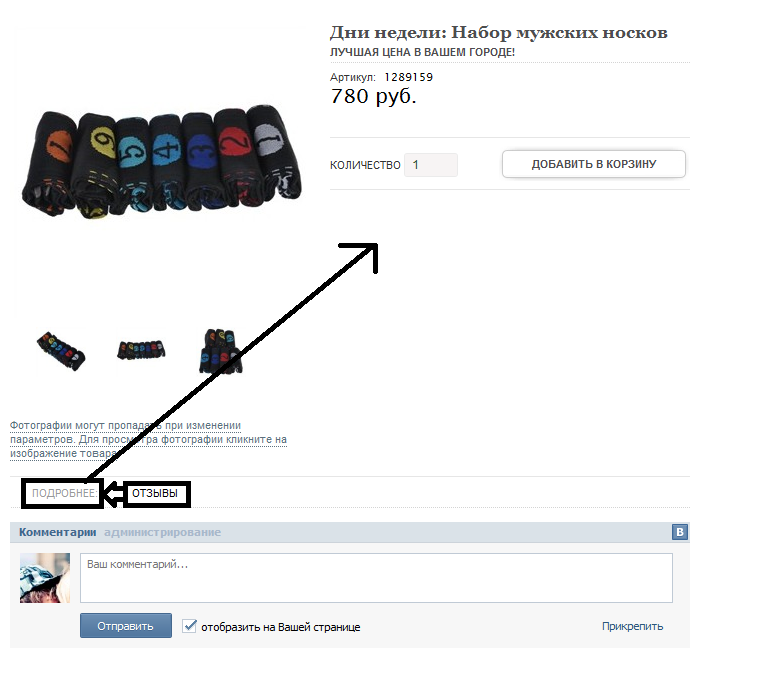
Task: Click the 'Комментарии' header link
Action: 57,532
